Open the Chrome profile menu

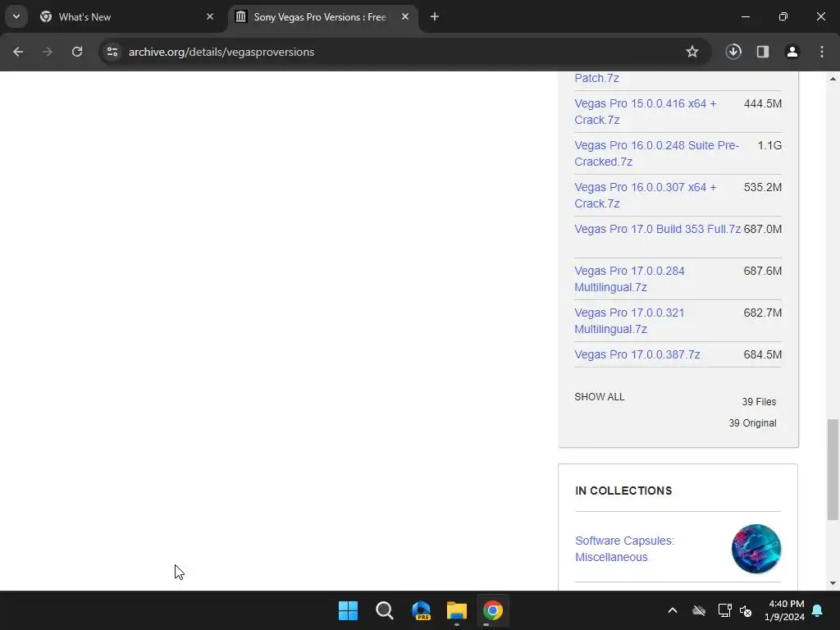pos(792,52)
